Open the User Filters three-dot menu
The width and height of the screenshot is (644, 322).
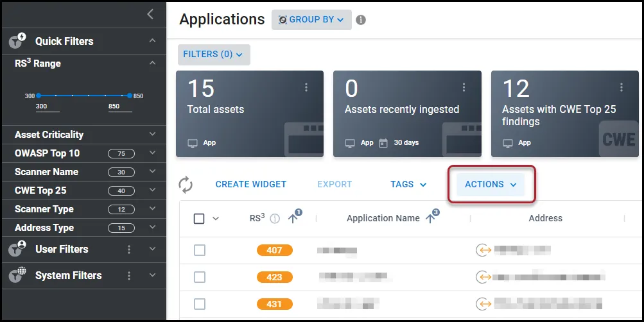[x=129, y=249]
